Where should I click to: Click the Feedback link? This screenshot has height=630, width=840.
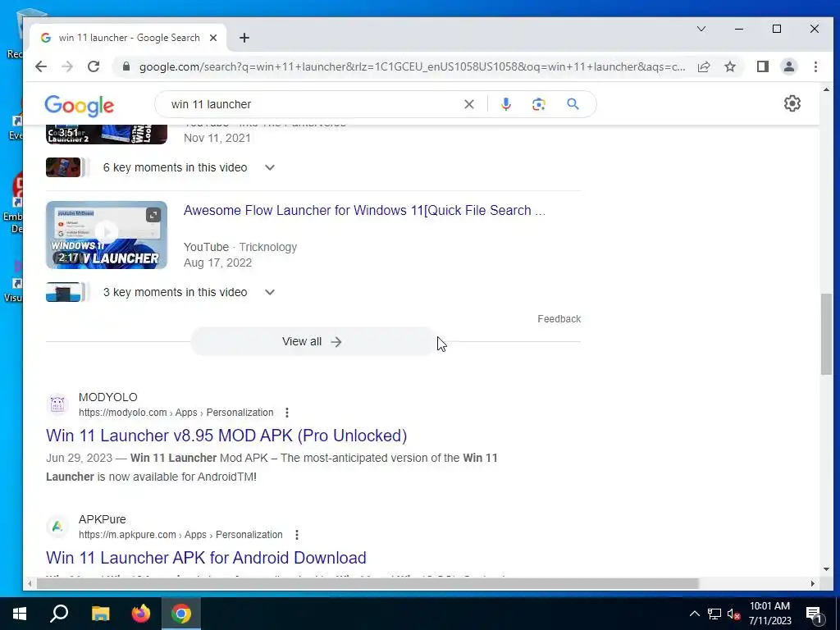[x=559, y=319]
